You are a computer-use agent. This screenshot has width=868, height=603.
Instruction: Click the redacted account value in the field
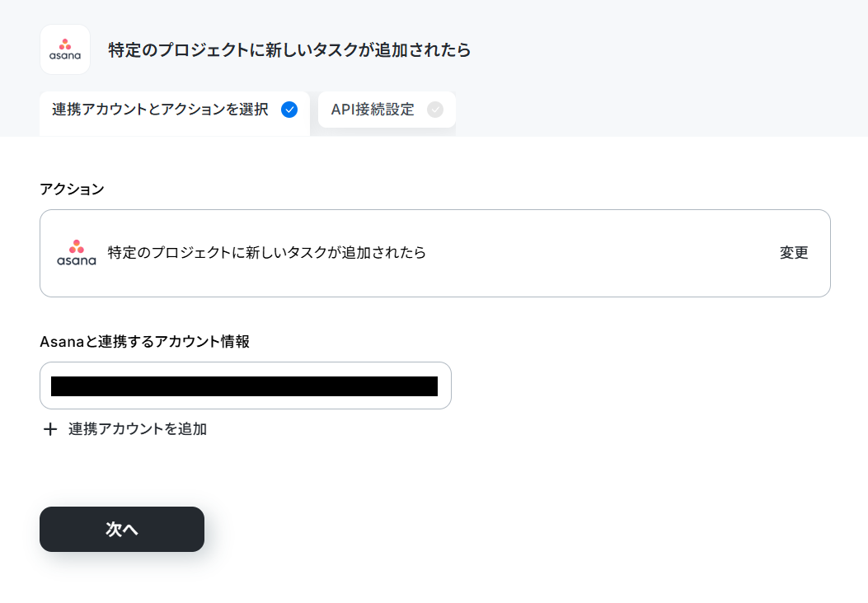click(x=244, y=386)
